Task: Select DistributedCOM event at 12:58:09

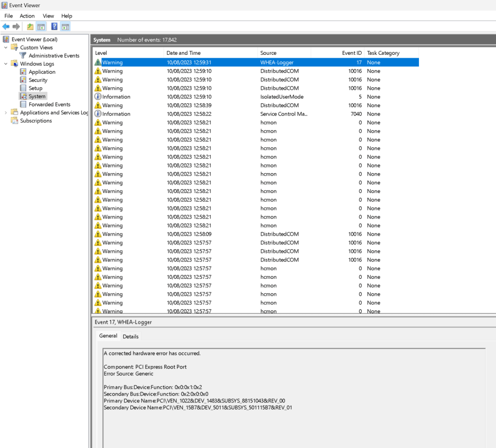Action: 256,234
